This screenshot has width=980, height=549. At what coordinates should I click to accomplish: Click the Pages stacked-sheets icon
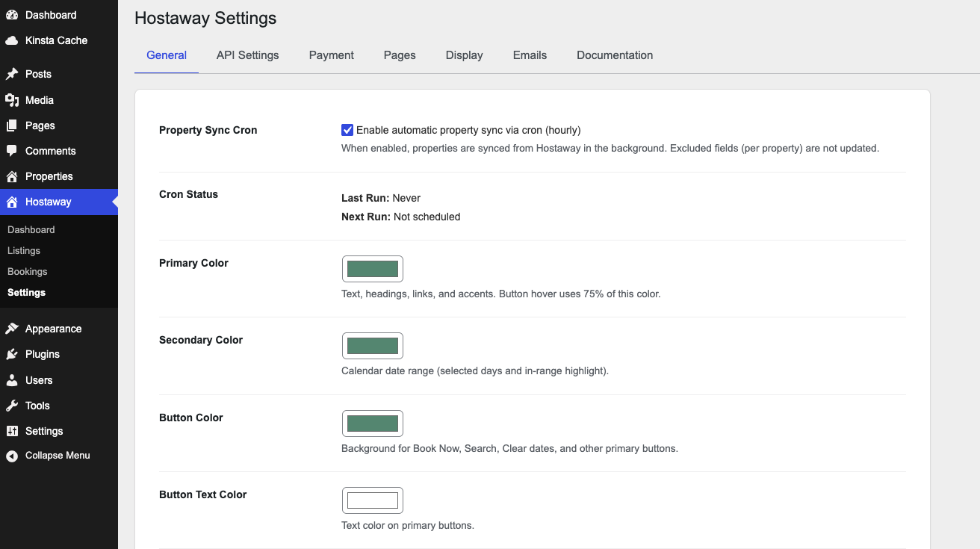pyautogui.click(x=12, y=125)
